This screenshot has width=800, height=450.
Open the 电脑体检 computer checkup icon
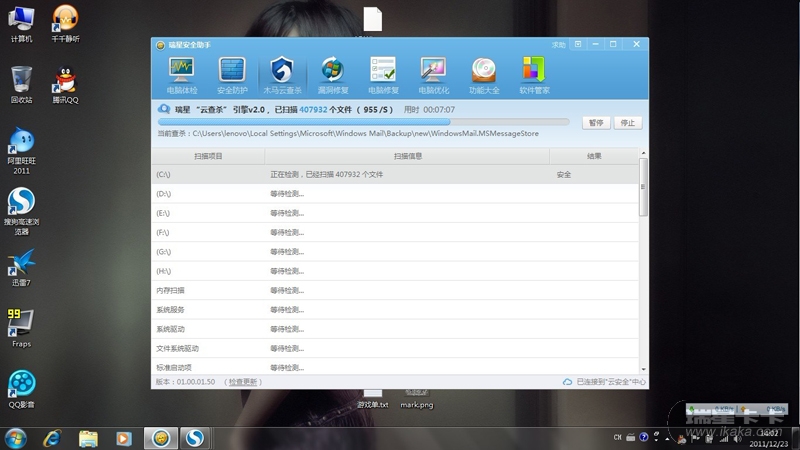tap(181, 75)
